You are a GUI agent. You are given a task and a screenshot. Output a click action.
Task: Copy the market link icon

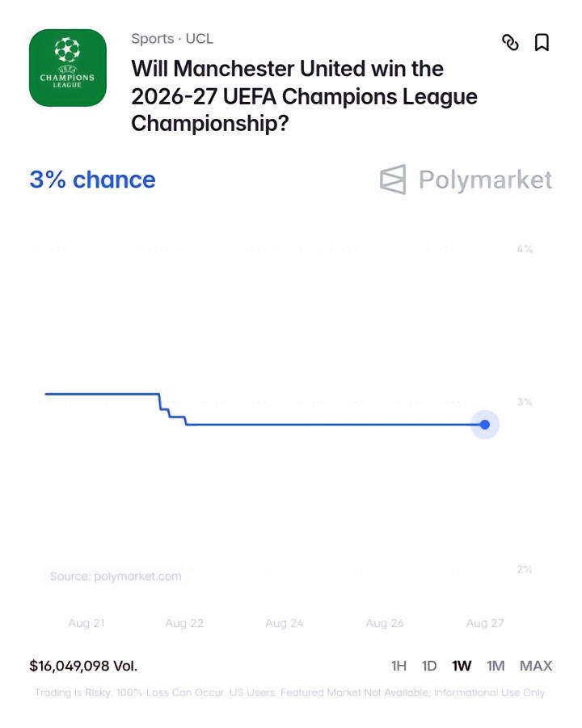click(510, 42)
